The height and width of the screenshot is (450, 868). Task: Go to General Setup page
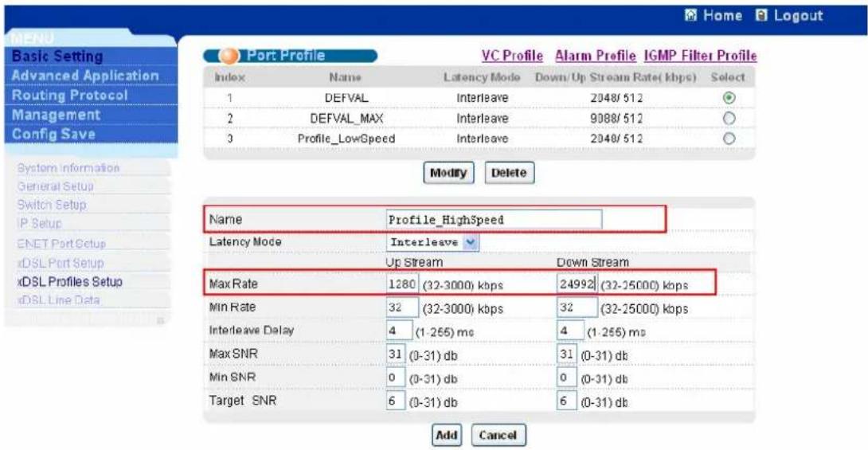[56, 186]
